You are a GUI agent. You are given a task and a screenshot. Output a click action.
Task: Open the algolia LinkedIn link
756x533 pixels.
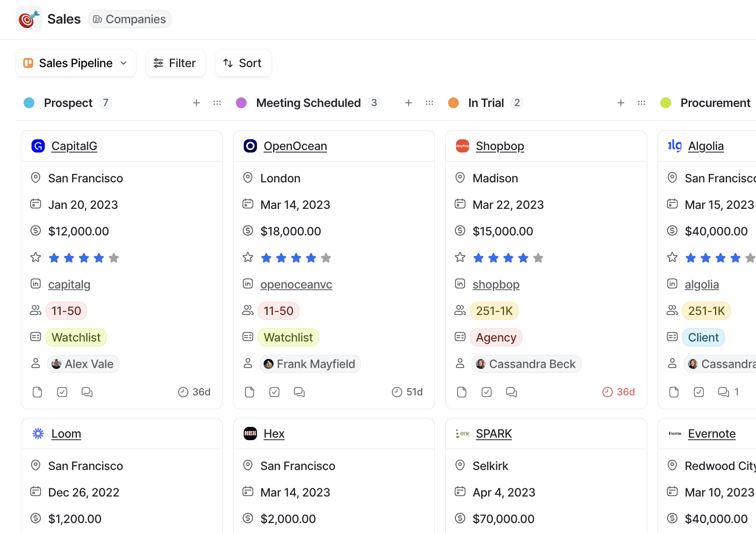point(702,284)
